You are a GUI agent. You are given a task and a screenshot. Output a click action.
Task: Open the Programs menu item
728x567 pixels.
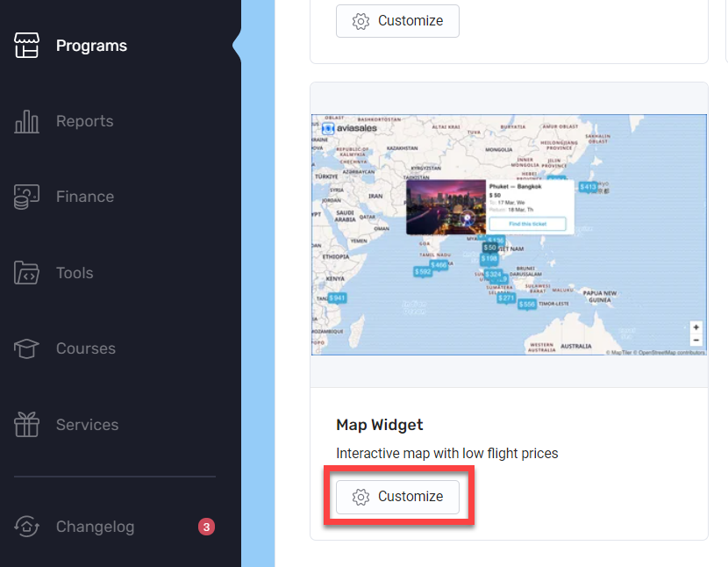tap(91, 46)
